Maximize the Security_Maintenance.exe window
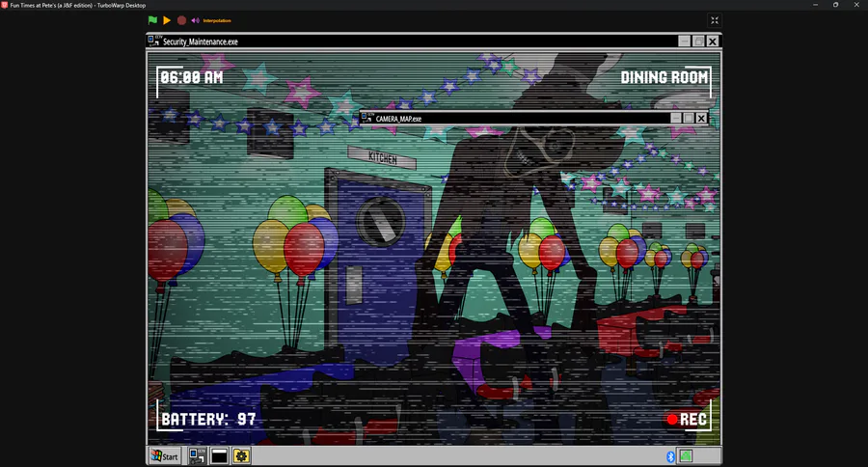This screenshot has width=868, height=467. coord(698,41)
